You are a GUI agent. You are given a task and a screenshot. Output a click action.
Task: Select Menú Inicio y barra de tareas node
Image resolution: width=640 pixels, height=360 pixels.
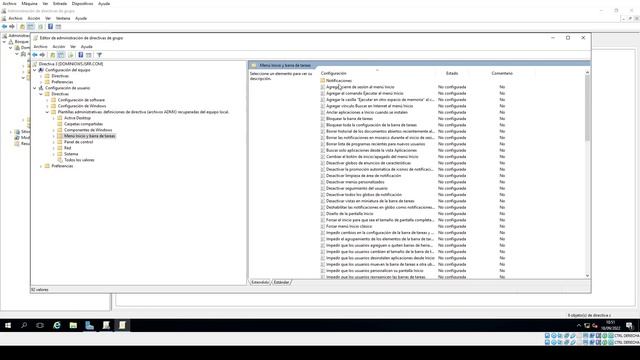(89, 136)
